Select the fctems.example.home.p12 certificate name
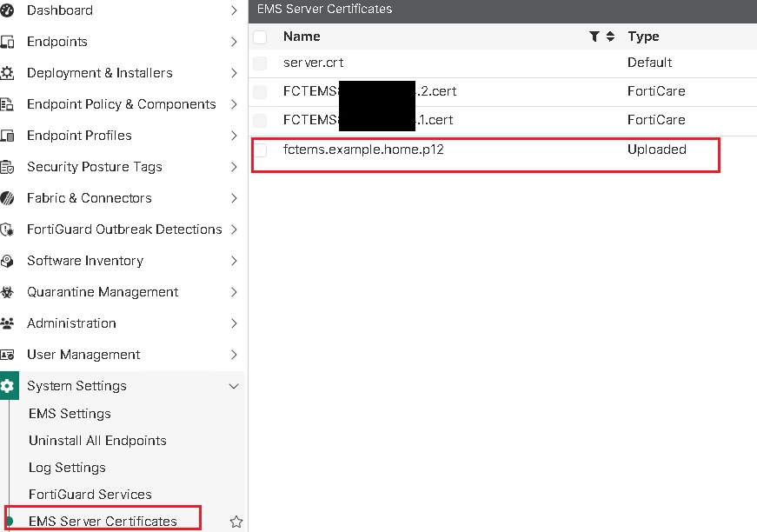 click(363, 150)
